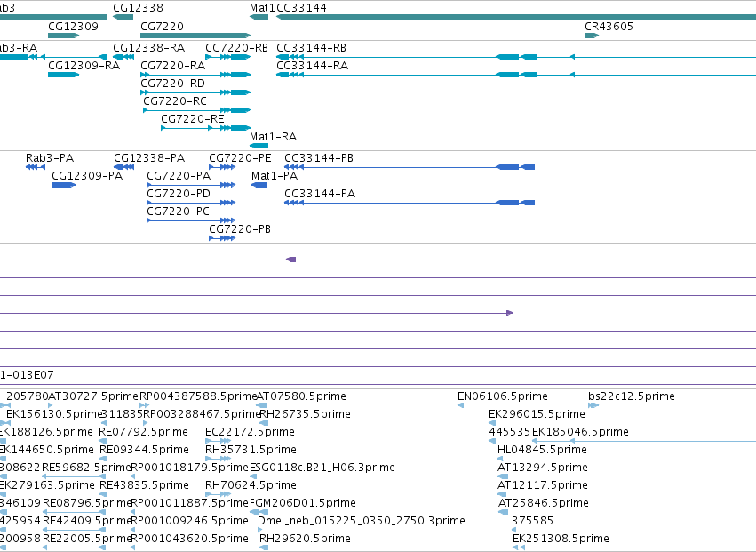Click EST EK251308.5prime
Viewport: 756px width, 552px height.
pos(561,539)
